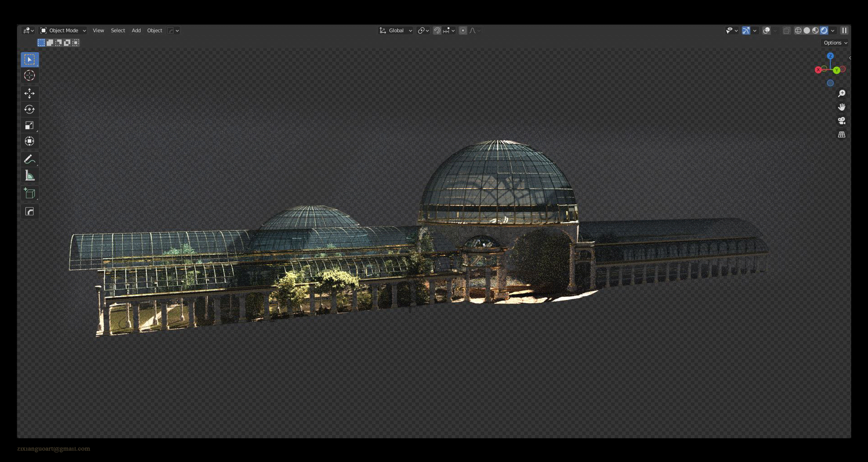The image size is (868, 462).
Task: Select the Add Cube tool
Action: coord(30,193)
